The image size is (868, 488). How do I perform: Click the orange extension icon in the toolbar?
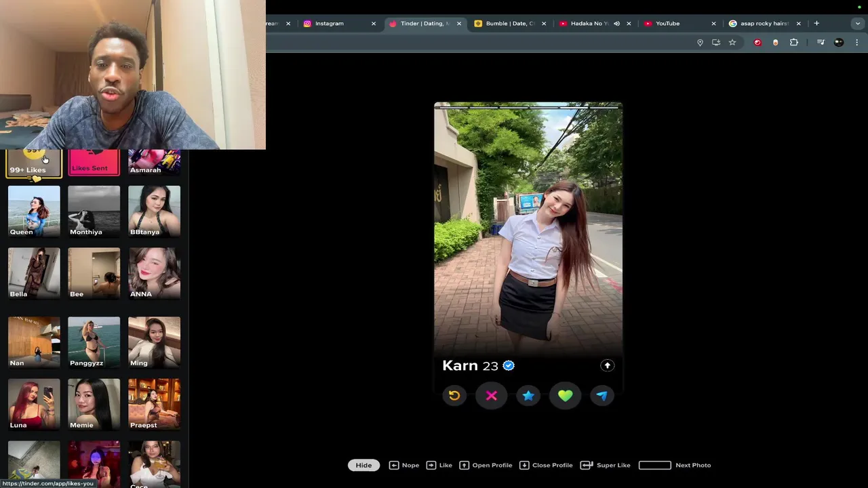pyautogui.click(x=776, y=42)
